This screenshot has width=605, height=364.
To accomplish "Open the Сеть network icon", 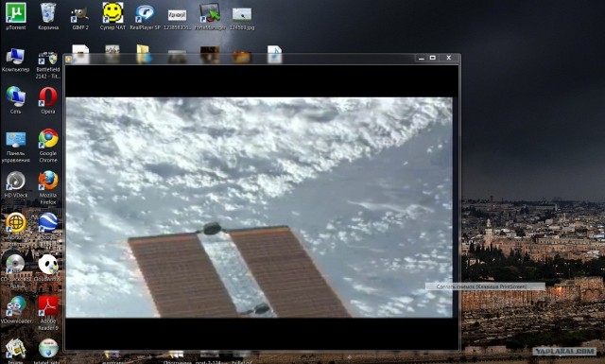I will (x=15, y=100).
